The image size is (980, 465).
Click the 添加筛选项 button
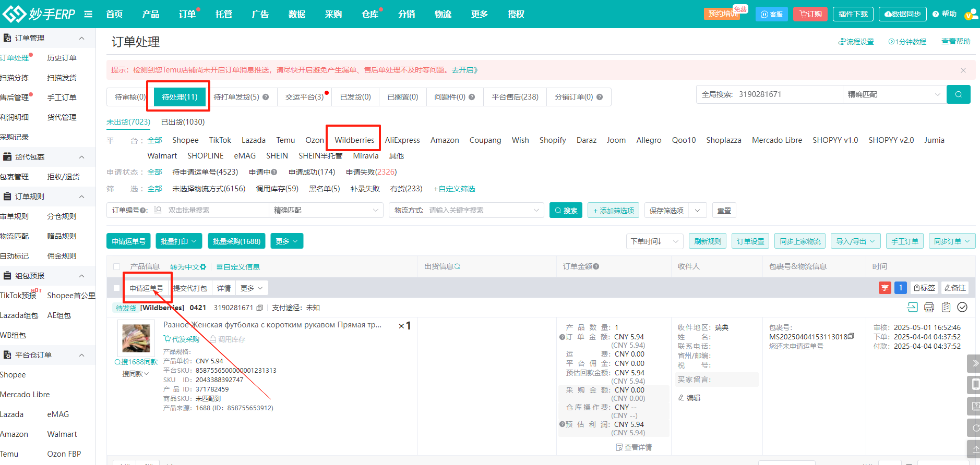[614, 211]
